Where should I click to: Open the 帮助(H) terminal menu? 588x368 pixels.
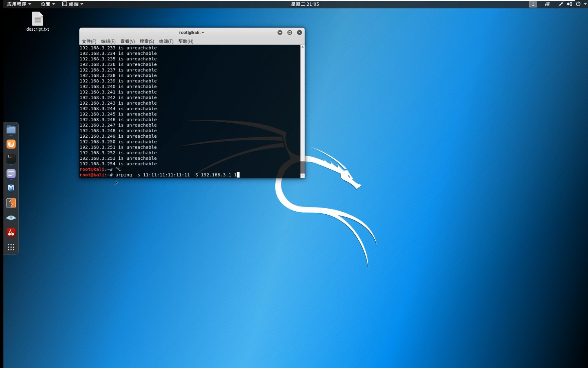186,41
